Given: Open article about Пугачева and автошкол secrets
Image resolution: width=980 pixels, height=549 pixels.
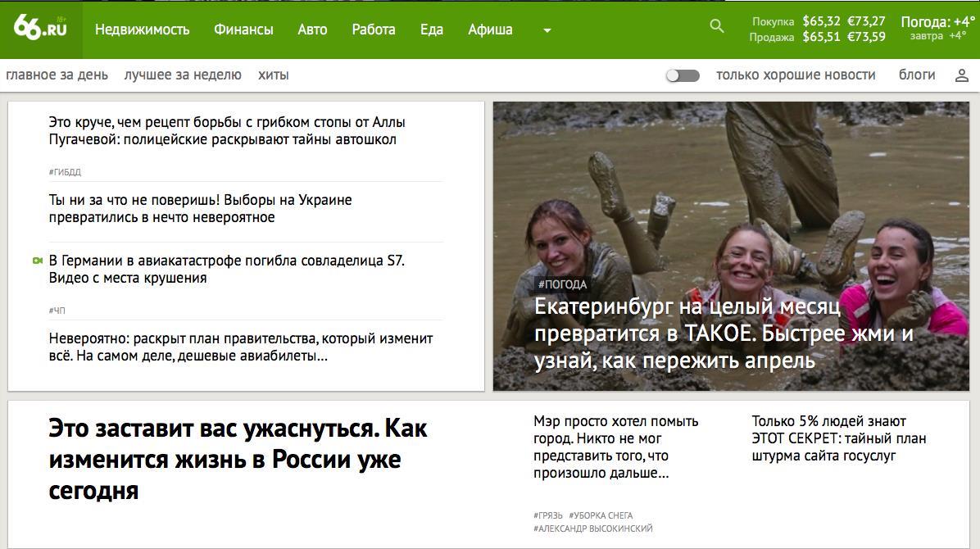Looking at the screenshot, I should [x=227, y=130].
